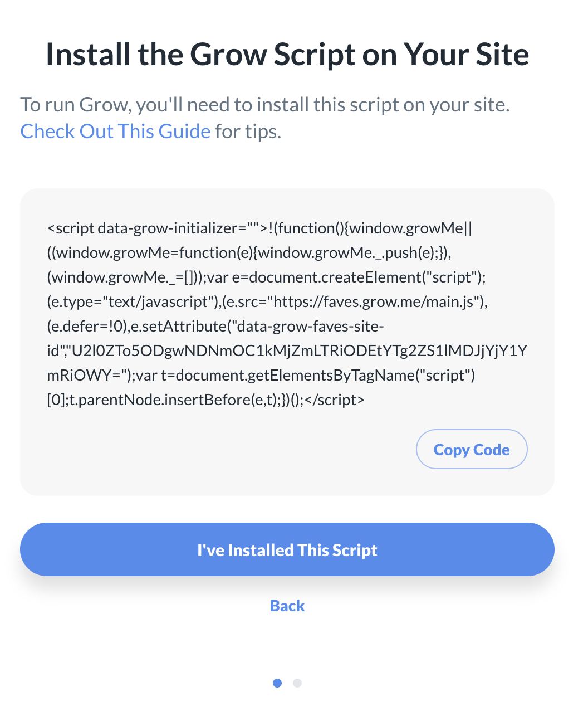Click the line starting '((window.growMe=function(e)'
This screenshot has height=711, width=588.
pyautogui.click(x=249, y=253)
